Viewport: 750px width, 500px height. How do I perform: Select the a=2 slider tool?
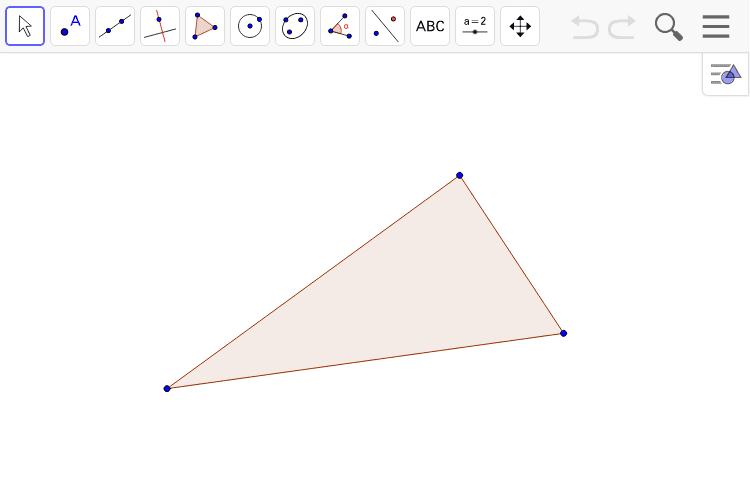point(474,26)
